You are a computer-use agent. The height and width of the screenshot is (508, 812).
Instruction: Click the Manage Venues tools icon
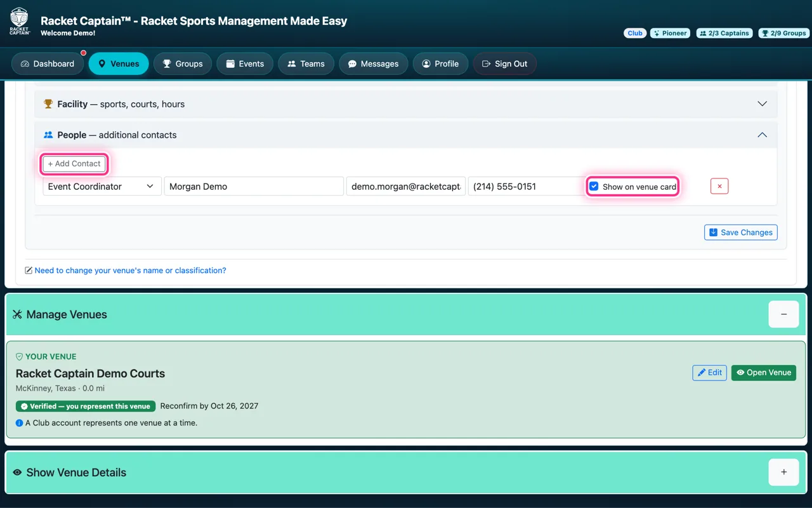point(17,314)
